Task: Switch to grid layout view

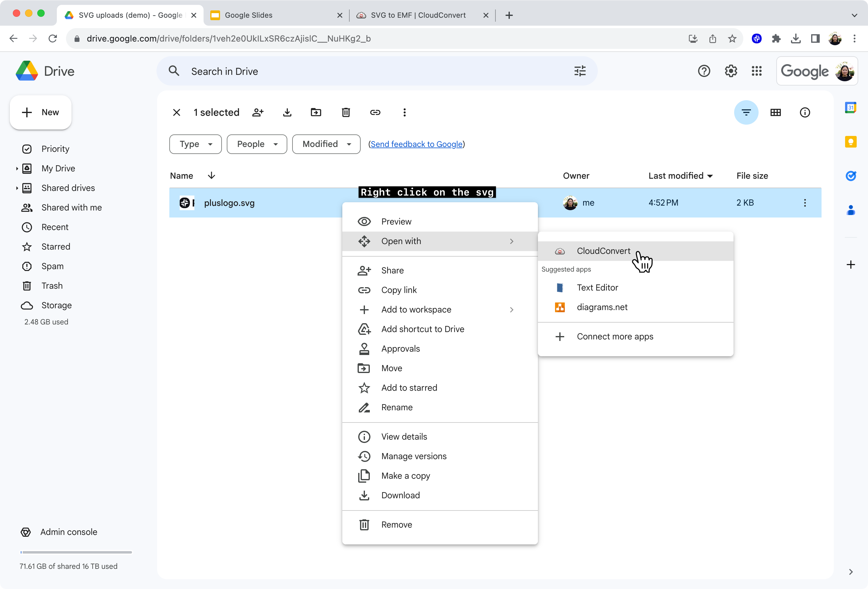Action: (775, 112)
